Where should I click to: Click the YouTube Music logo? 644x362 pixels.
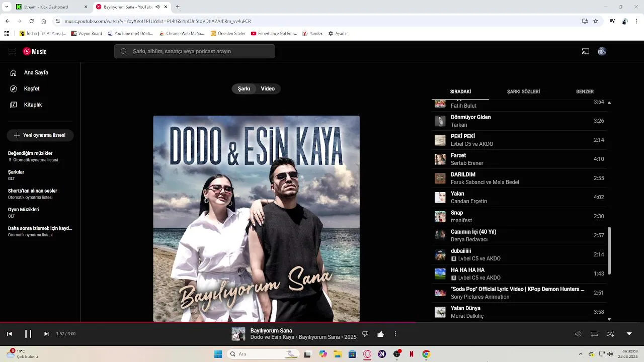35,51
